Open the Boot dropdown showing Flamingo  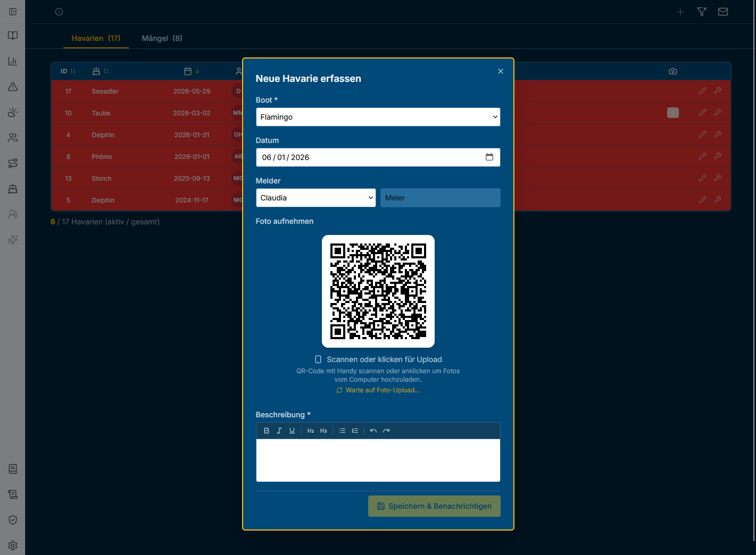[378, 117]
